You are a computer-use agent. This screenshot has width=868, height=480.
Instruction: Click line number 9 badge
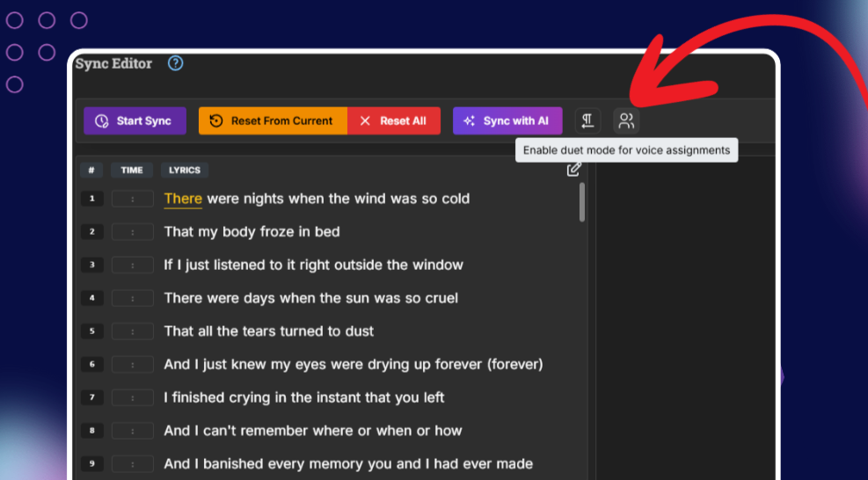point(91,464)
